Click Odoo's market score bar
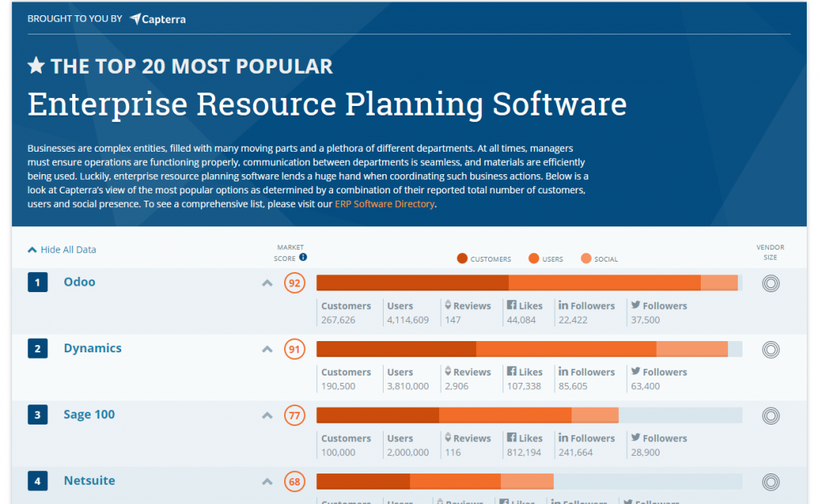The height and width of the screenshot is (504, 822). 530,283
